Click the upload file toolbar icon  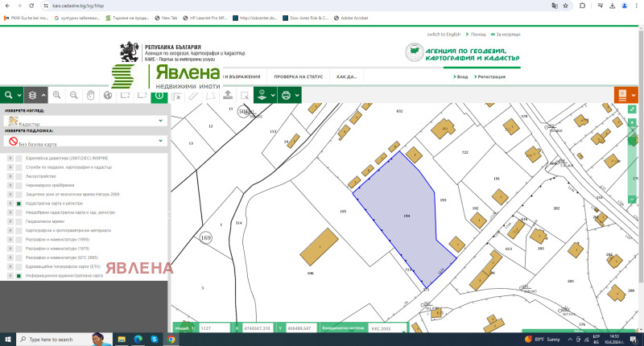[227, 95]
